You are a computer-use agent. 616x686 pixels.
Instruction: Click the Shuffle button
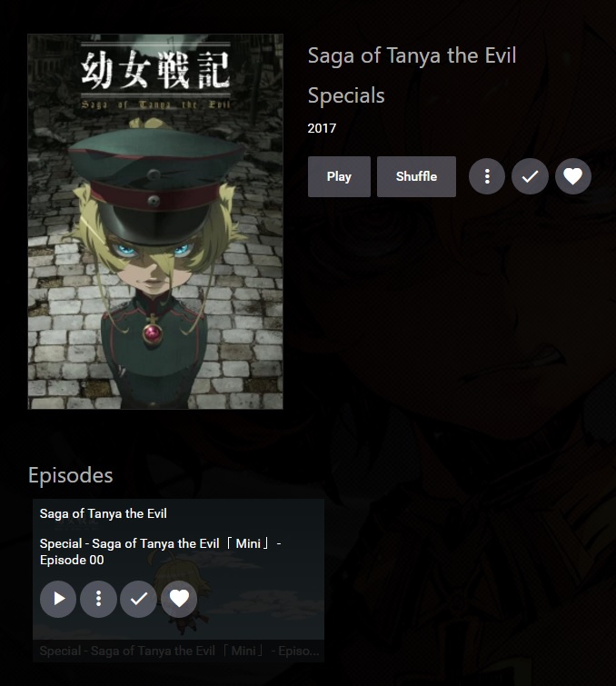[x=416, y=176]
